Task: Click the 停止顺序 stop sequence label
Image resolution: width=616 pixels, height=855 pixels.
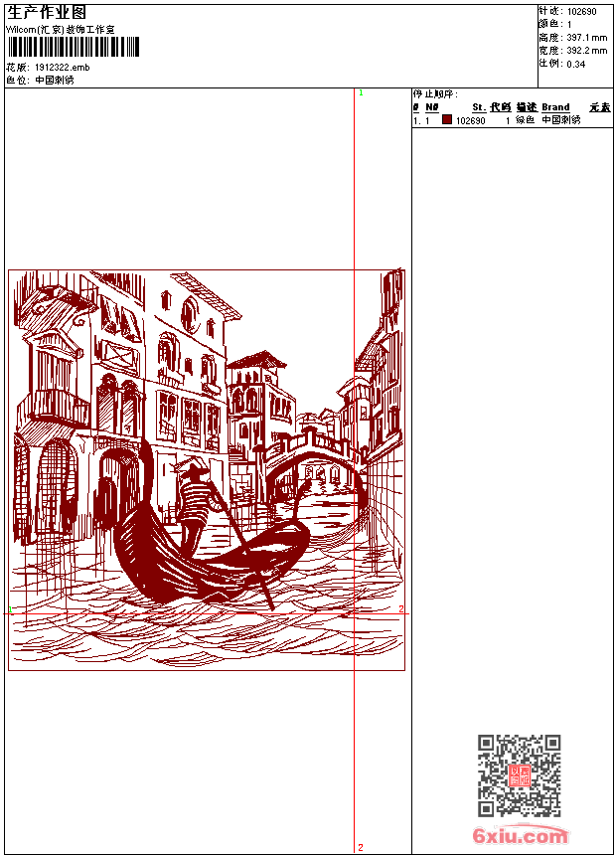Action: point(435,94)
